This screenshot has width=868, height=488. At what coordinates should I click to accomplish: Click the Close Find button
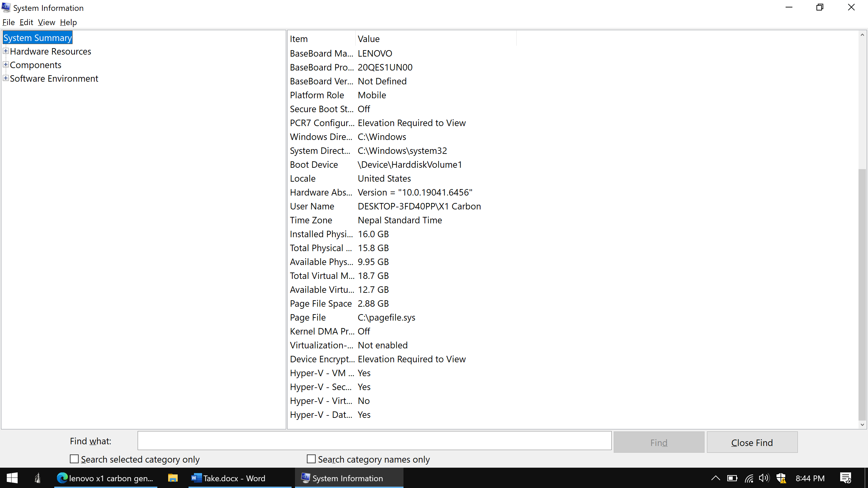coord(752,442)
